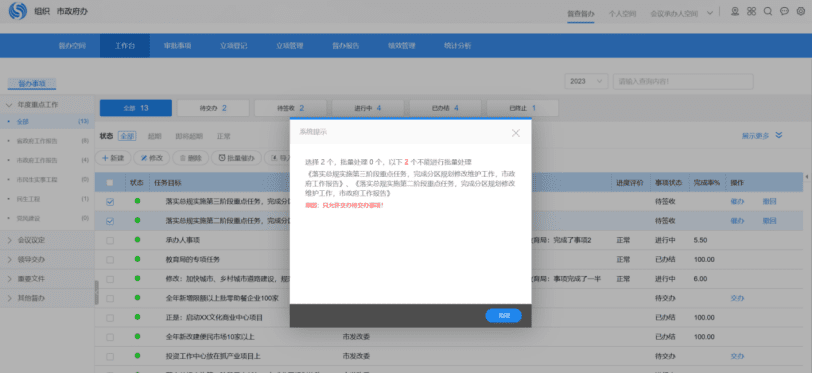
Task: Click the 新建 button with plus icon
Action: tap(113, 158)
